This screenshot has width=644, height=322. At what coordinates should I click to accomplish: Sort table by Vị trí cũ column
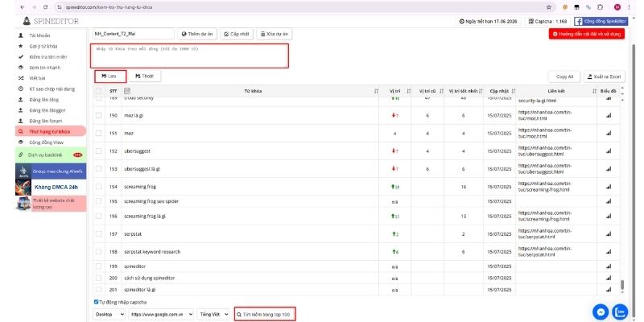click(441, 91)
